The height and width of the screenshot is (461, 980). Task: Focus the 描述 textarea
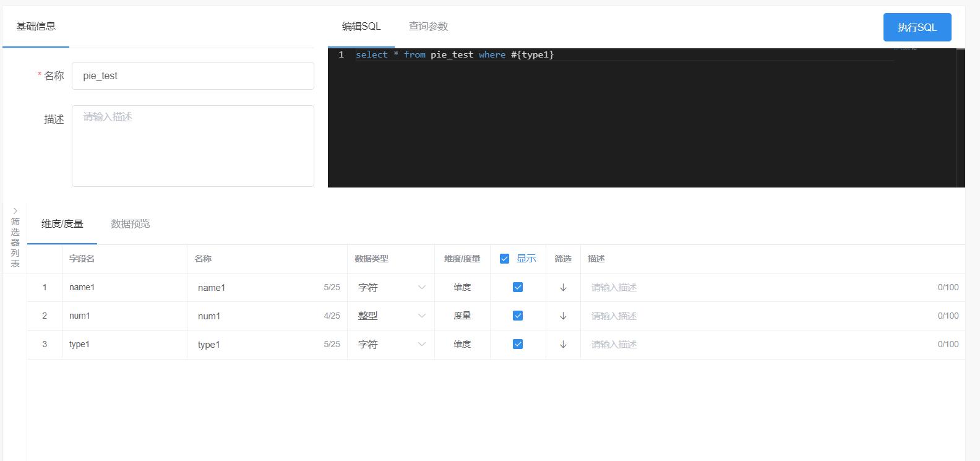(x=193, y=146)
